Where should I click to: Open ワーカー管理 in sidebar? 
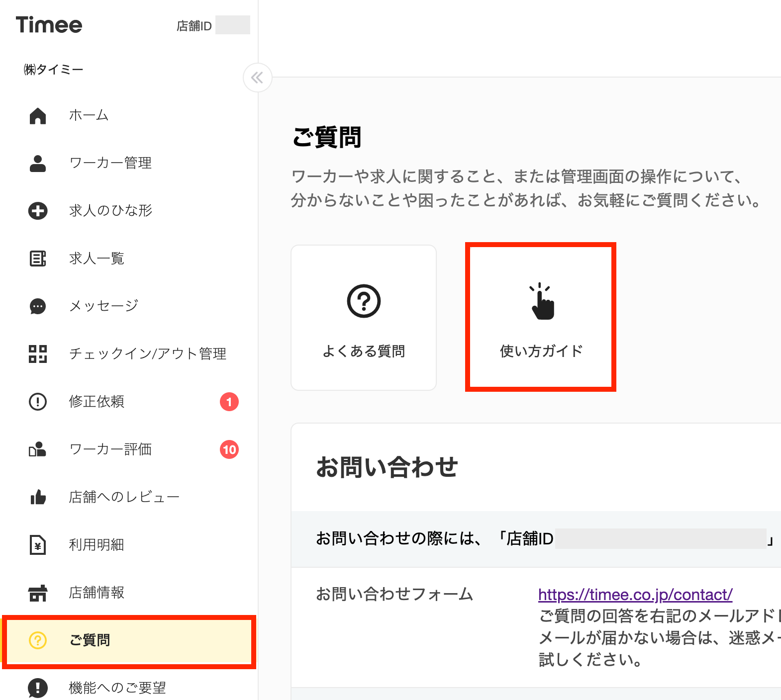(110, 163)
